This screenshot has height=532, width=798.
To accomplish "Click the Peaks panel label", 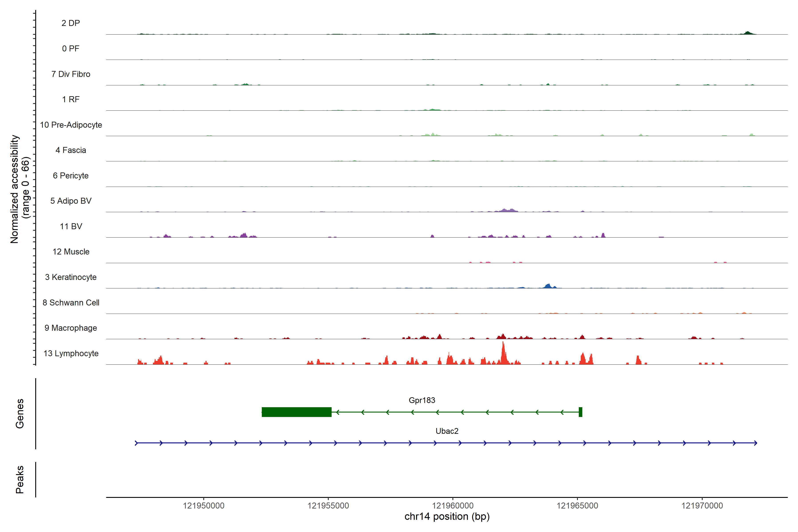I will click(20, 479).
